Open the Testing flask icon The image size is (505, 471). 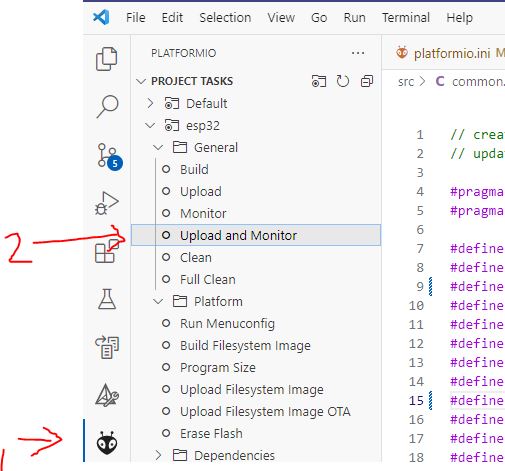[x=107, y=299]
